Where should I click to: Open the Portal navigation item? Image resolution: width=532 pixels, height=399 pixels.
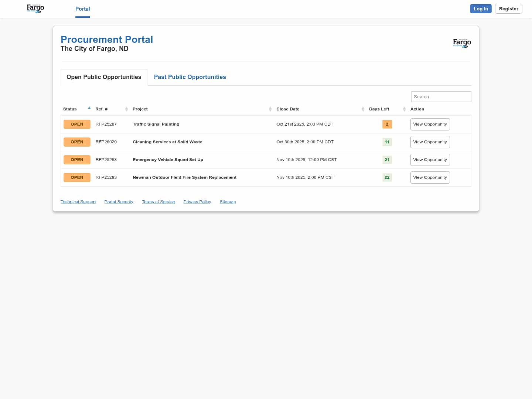82,9
